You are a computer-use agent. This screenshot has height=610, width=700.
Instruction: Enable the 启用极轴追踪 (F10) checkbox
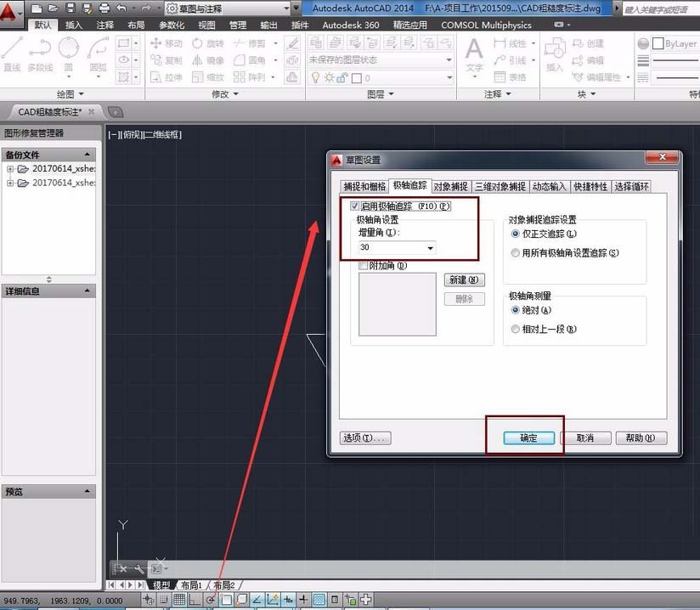354,206
